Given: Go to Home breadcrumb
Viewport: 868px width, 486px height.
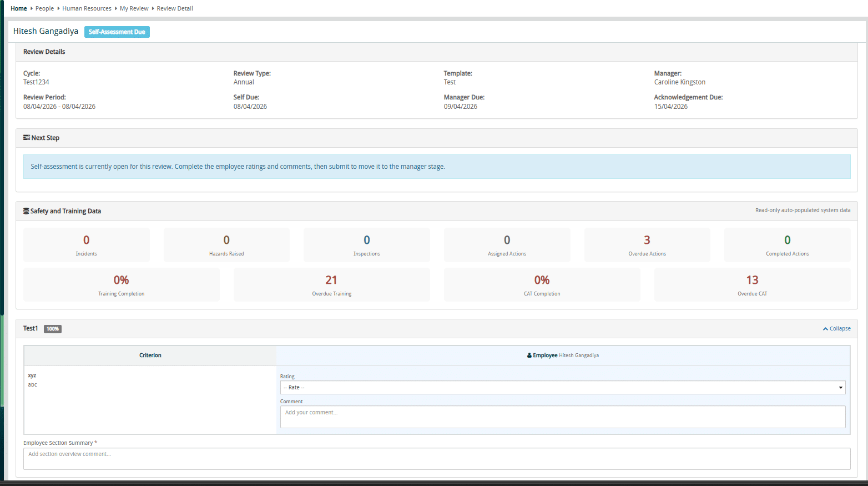Looking at the screenshot, I should pyautogui.click(x=19, y=8).
